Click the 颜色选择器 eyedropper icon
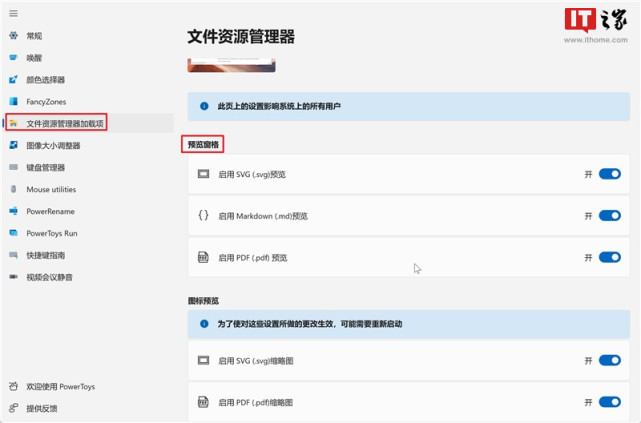The image size is (641, 423). 13,79
